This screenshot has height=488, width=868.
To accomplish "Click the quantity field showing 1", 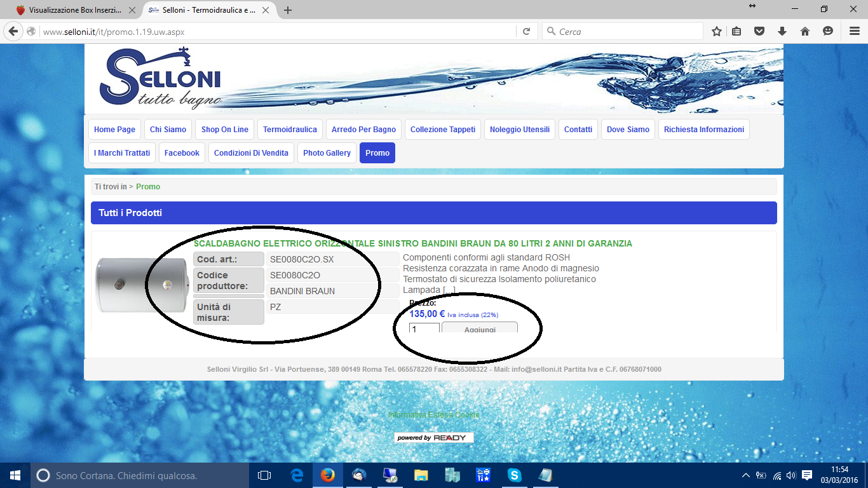I will coord(424,329).
